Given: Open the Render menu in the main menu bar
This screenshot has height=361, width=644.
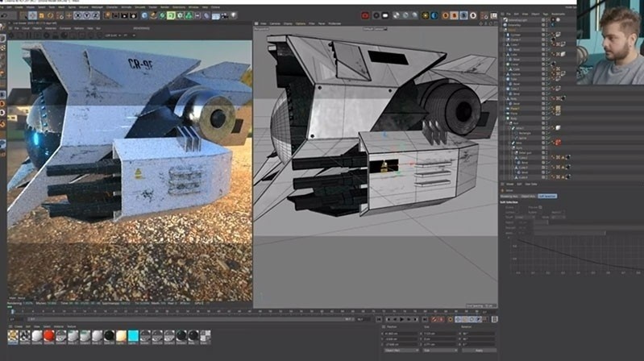Looking at the screenshot, I should tap(164, 7).
